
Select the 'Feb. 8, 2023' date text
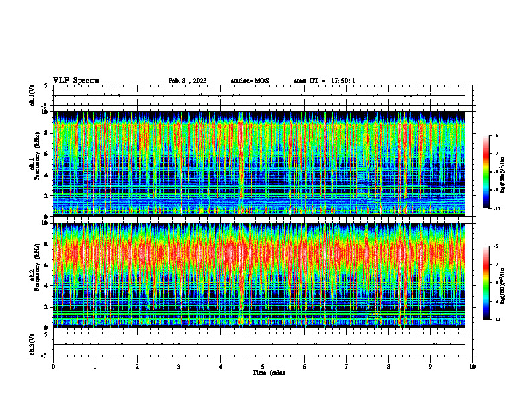coord(187,81)
